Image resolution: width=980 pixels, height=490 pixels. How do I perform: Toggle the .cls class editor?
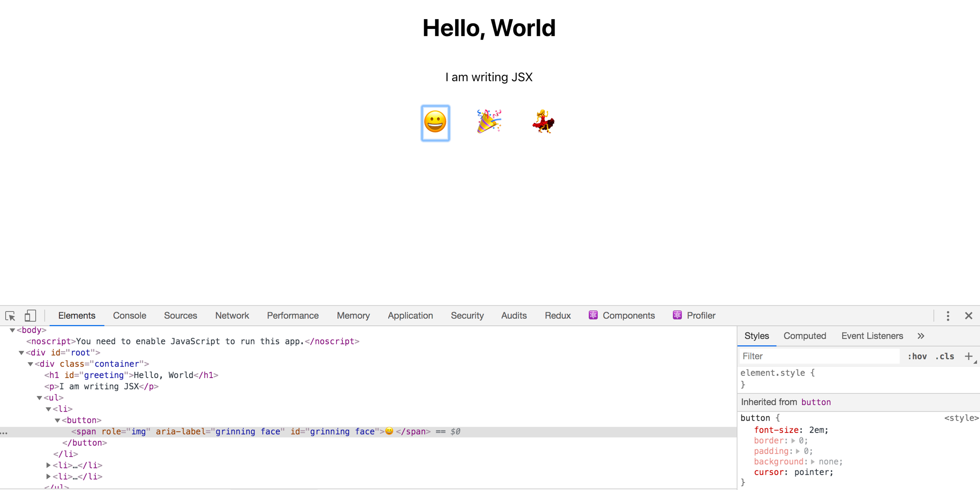945,356
